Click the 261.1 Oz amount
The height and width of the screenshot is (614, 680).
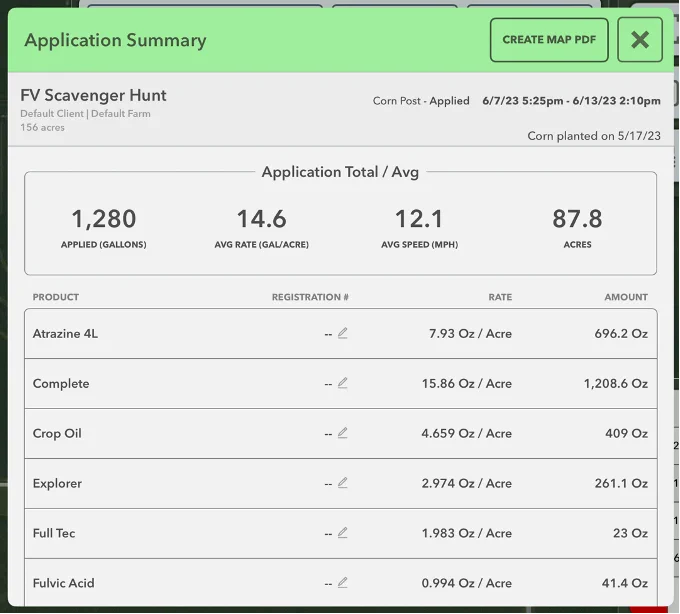click(x=621, y=483)
